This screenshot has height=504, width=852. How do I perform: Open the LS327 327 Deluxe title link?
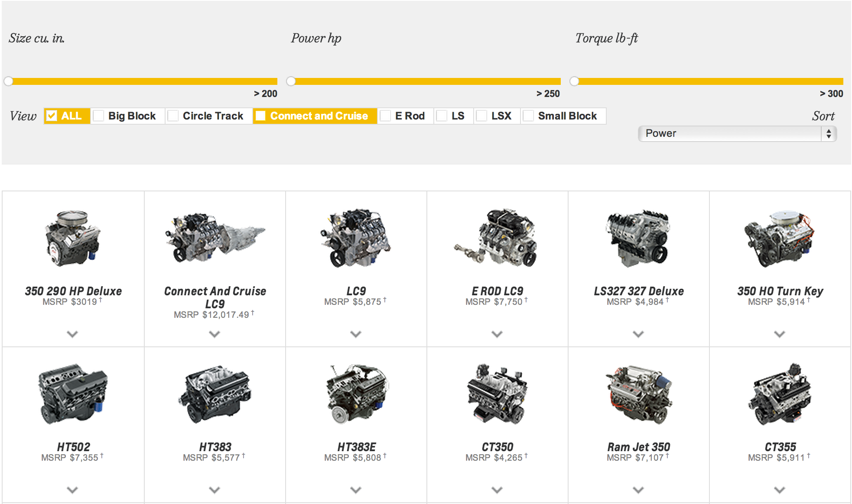639,291
